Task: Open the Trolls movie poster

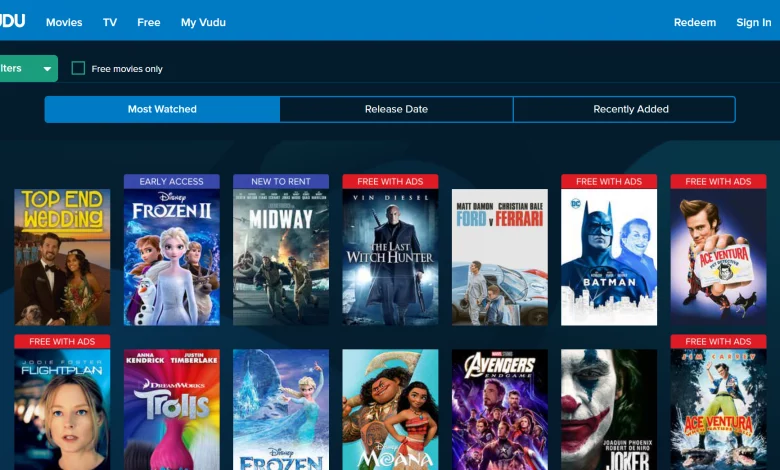Action: click(172, 409)
